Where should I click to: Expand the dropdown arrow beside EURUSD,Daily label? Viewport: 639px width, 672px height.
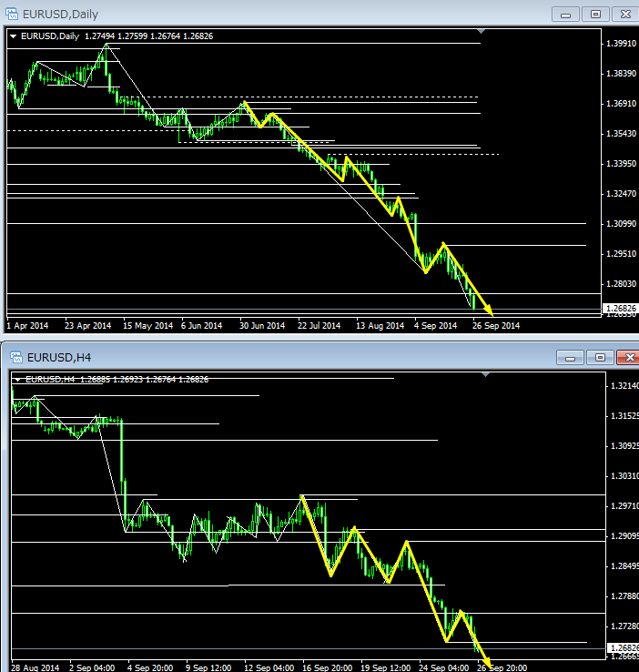tap(13, 36)
